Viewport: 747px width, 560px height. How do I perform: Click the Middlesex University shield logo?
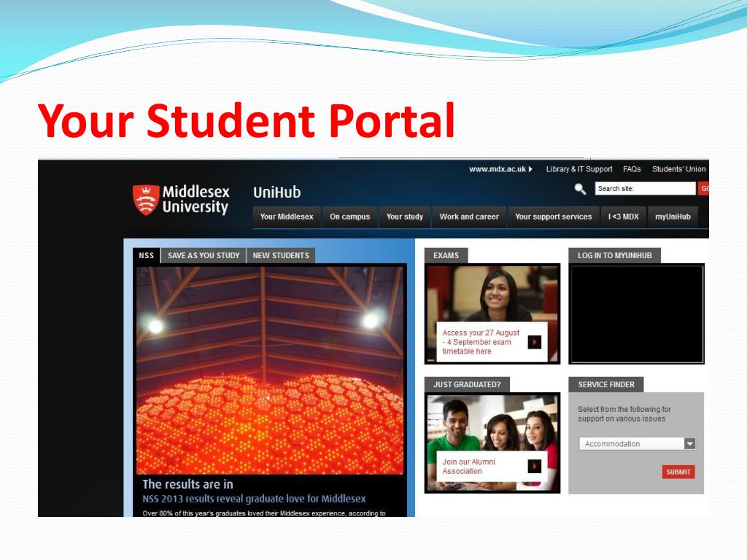[x=145, y=200]
